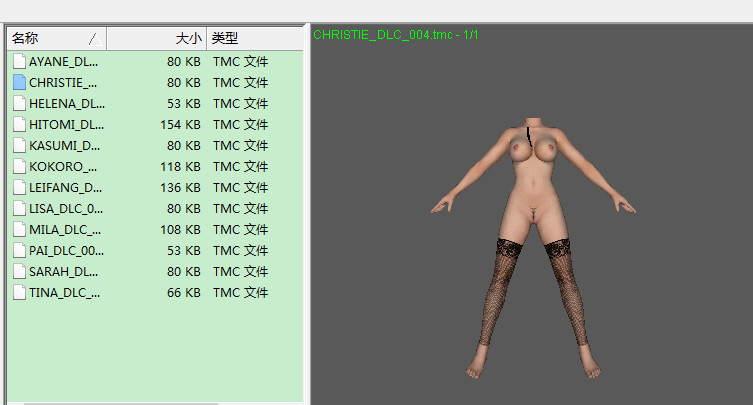Click the AYANE_DL file icon

19,61
